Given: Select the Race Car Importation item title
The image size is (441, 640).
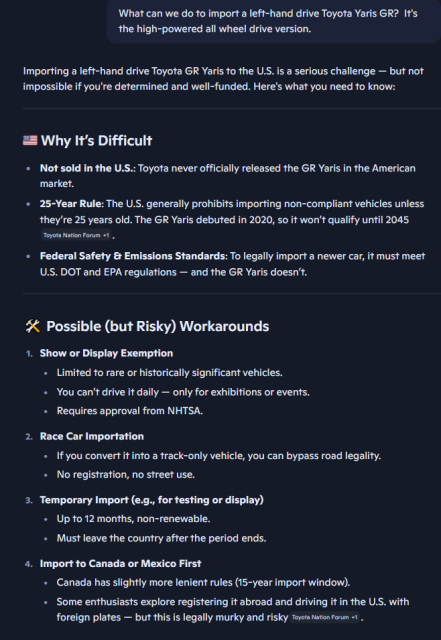Looking at the screenshot, I should (x=92, y=436).
